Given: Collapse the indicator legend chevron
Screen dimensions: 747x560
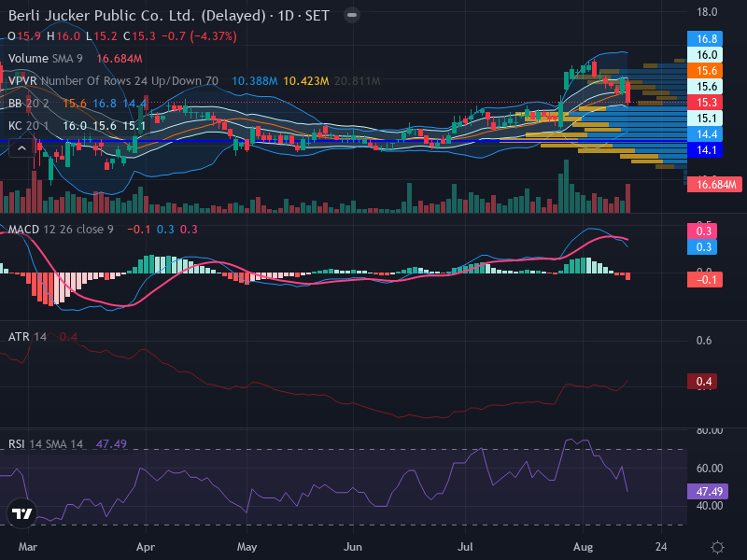Looking at the screenshot, I should 21,148.
